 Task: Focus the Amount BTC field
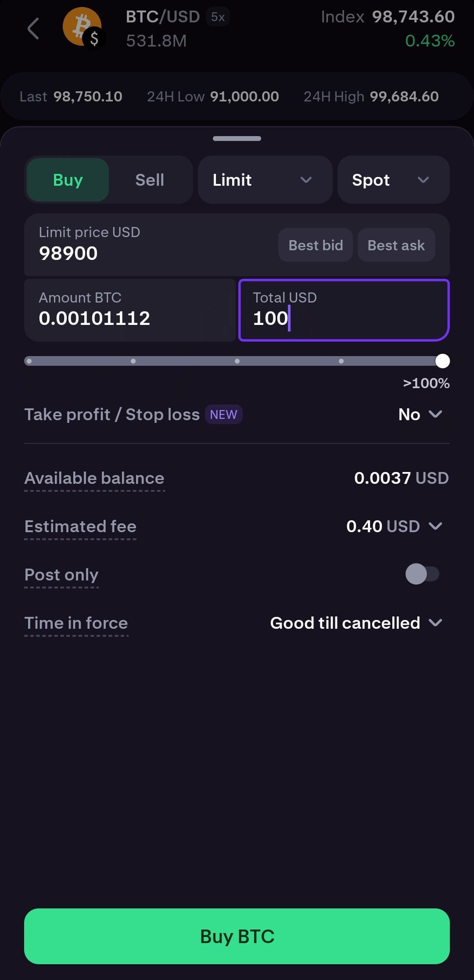[129, 310]
